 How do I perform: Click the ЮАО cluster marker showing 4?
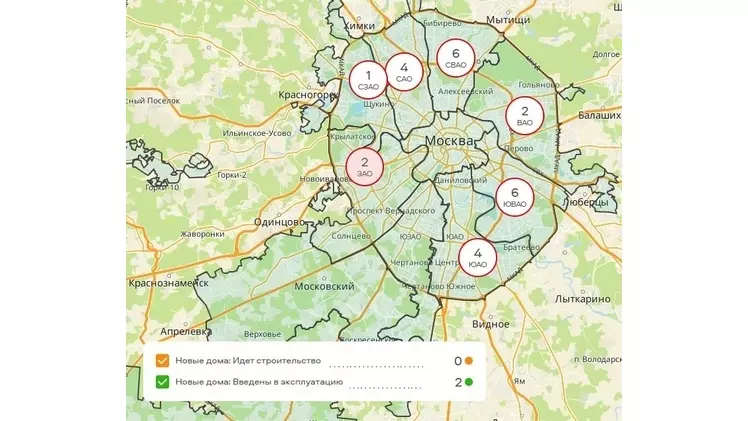[477, 258]
